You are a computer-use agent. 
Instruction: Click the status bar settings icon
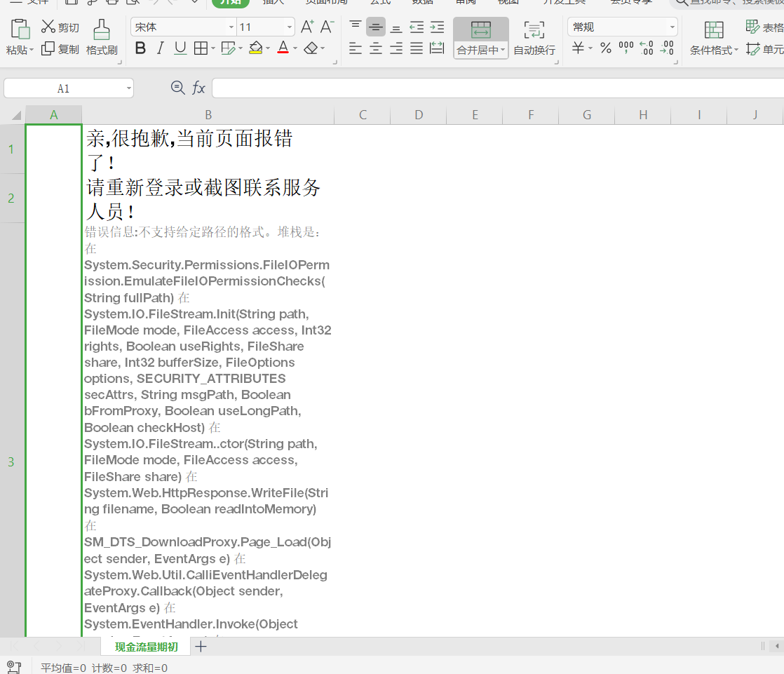point(13,667)
